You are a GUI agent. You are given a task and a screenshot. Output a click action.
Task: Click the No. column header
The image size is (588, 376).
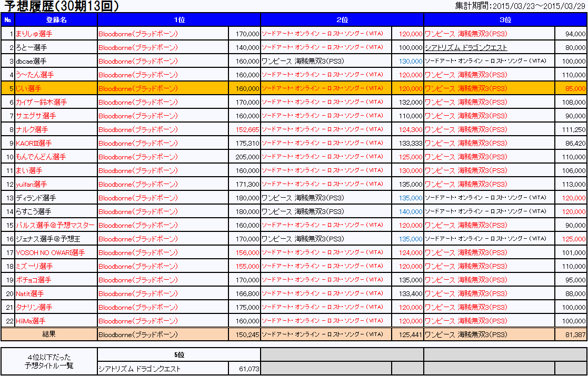click(8, 20)
